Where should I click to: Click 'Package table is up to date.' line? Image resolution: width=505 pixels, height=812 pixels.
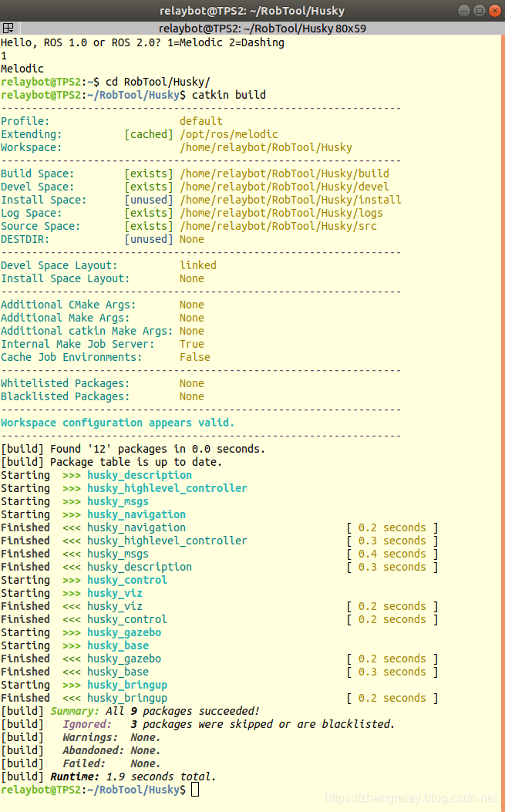click(x=111, y=462)
